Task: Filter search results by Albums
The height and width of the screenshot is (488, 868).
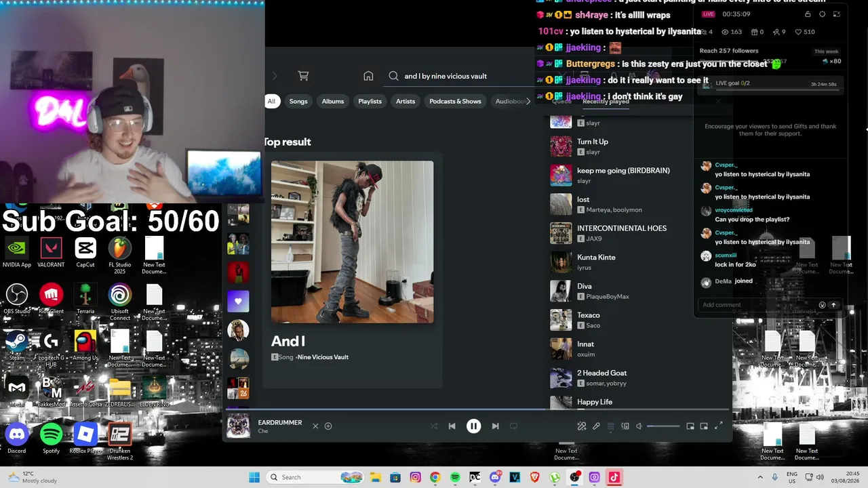Action: [333, 102]
